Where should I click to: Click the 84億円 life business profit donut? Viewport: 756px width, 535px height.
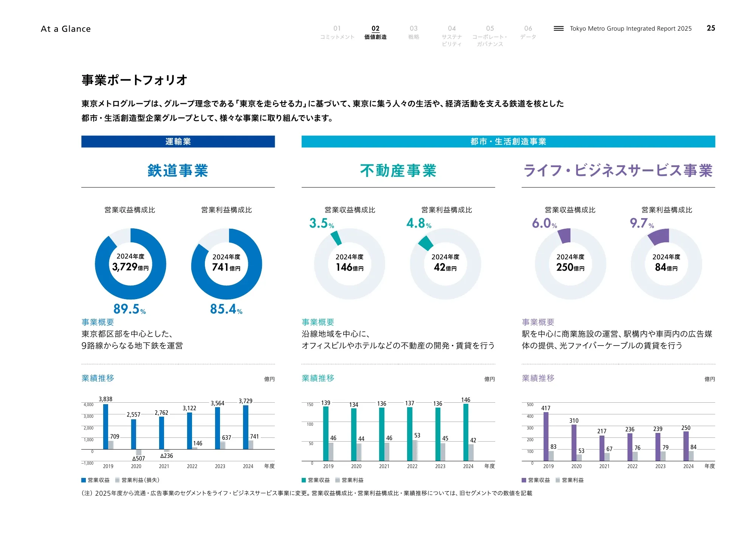coord(666,264)
